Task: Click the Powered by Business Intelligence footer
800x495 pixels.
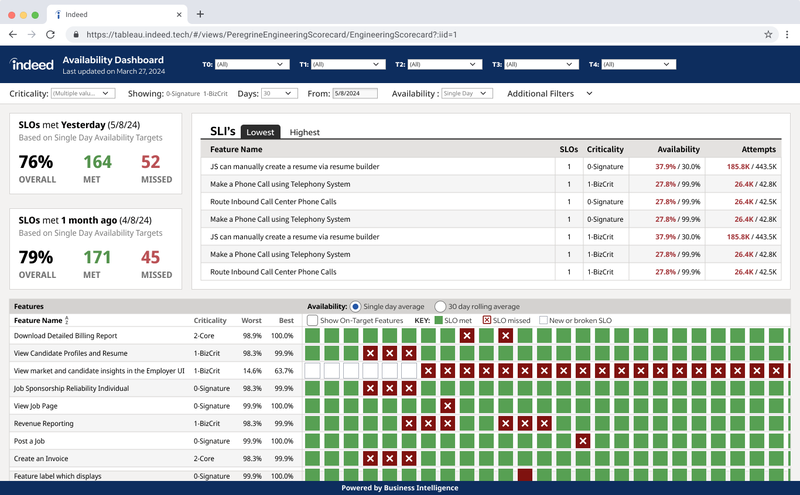Action: [399, 488]
